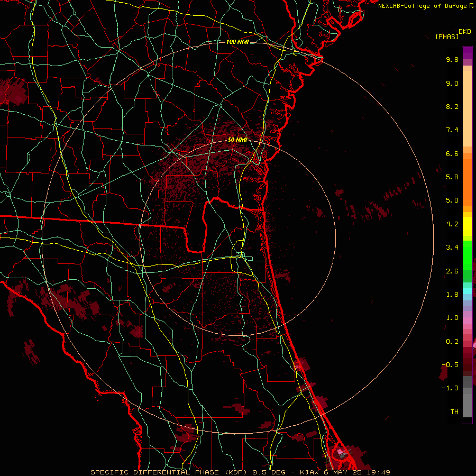This screenshot has height=476, width=476.
Task: Click the 9.0 scale value
Action: 452,83
